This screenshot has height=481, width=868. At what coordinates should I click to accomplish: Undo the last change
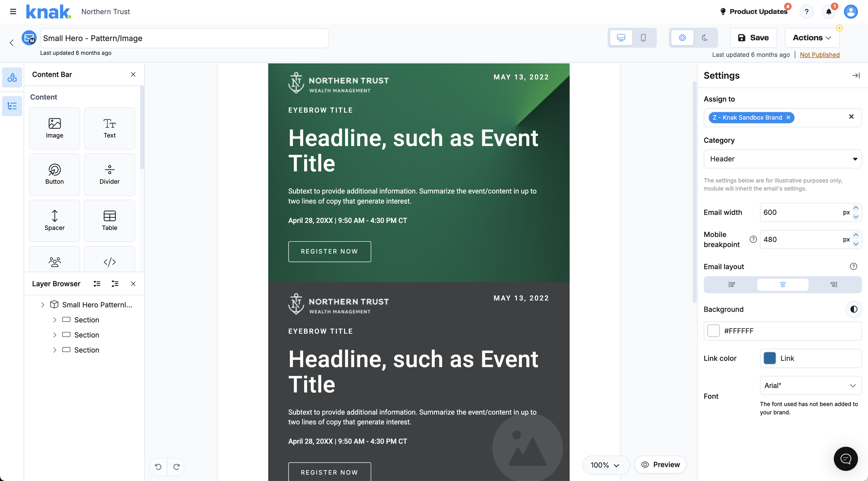coord(158,466)
